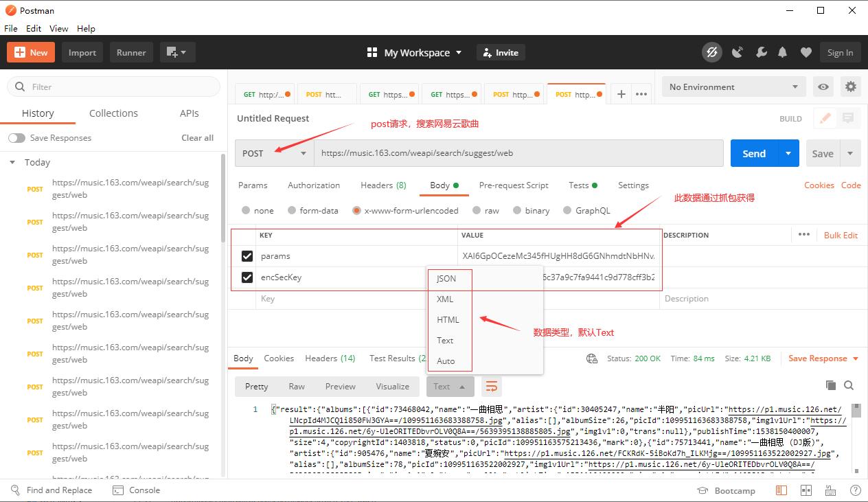Open the capture requests satellite icon
868x502 pixels.
tap(738, 52)
